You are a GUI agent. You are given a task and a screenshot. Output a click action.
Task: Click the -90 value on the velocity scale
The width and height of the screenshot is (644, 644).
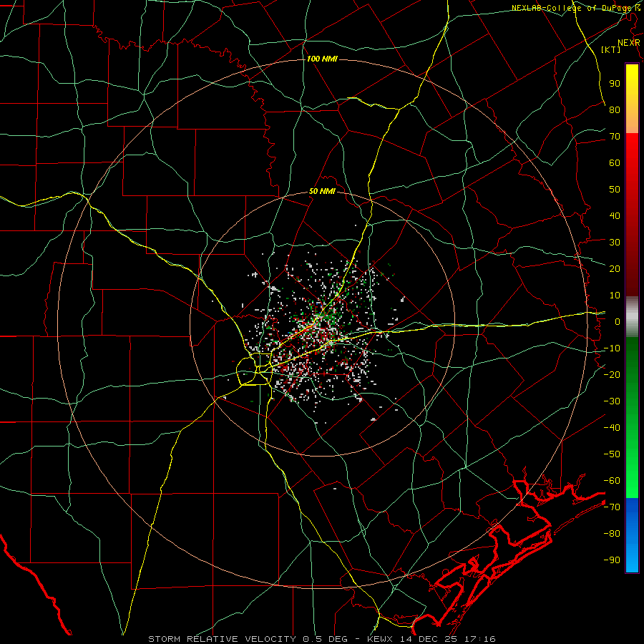click(x=612, y=560)
